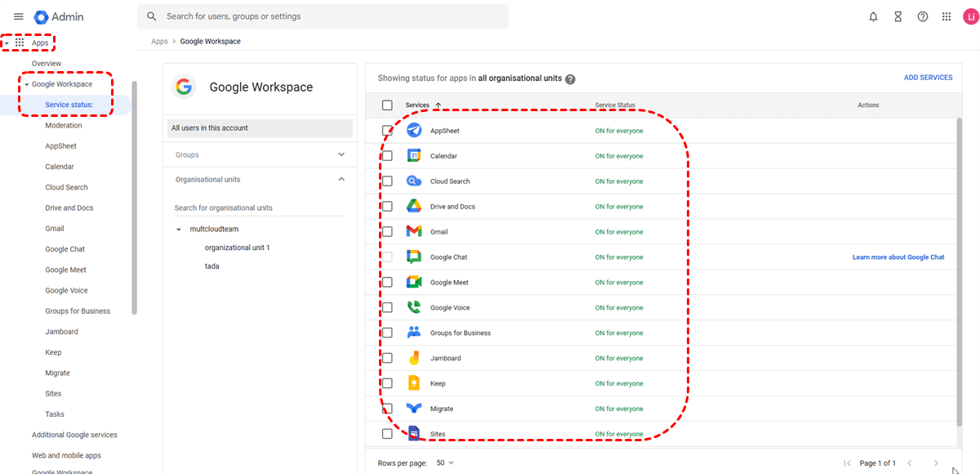Check the AppSheet row checkbox
Image resolution: width=980 pixels, height=474 pixels.
click(387, 131)
